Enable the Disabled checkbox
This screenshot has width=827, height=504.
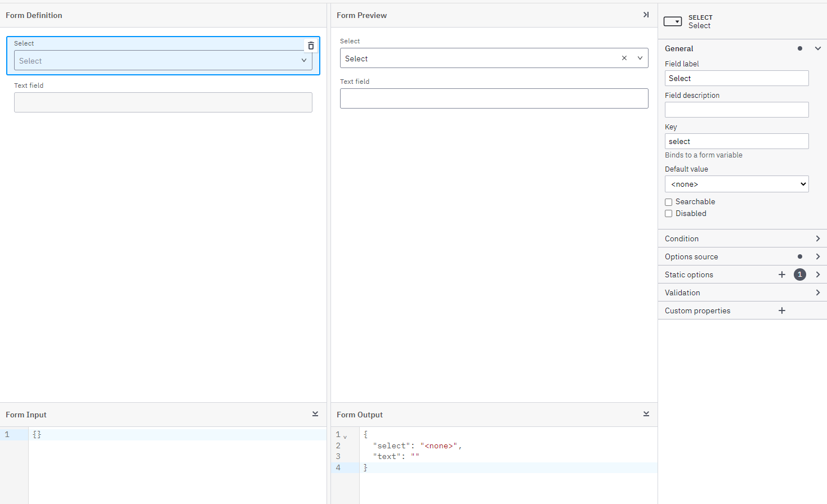click(x=668, y=213)
